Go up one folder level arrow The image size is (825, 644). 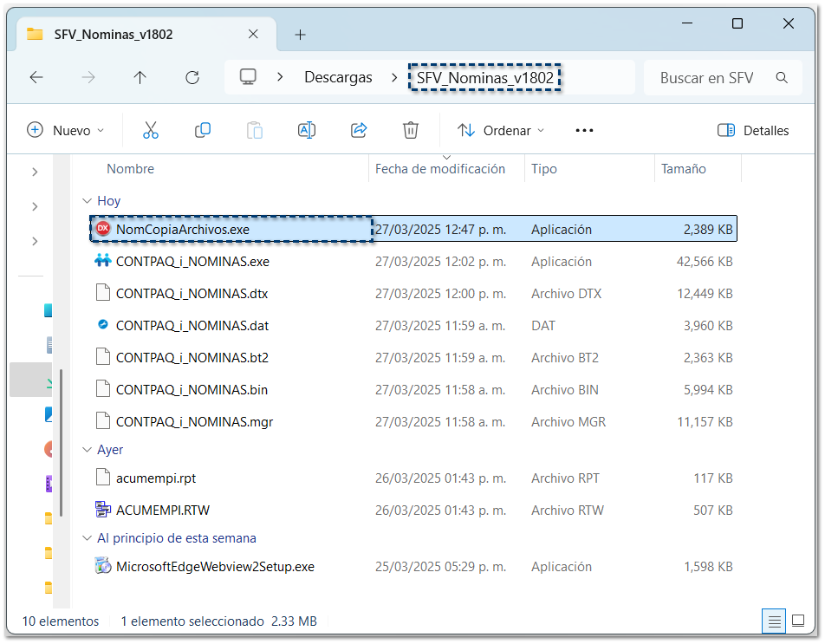tap(140, 78)
